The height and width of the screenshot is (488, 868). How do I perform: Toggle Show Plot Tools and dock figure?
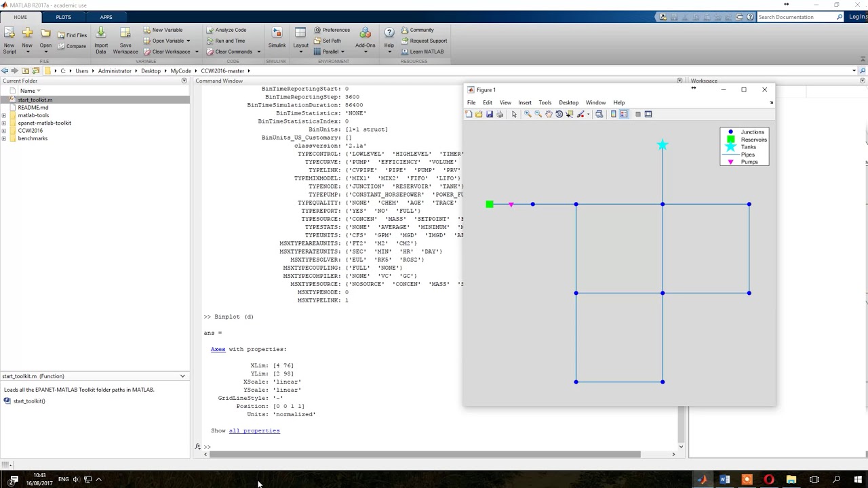point(648,114)
